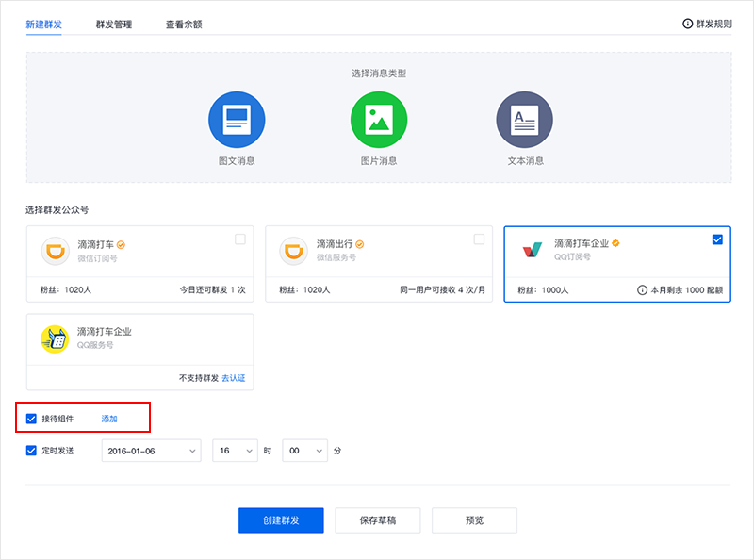The image size is (754, 560).
Task: Switch to the 新建群发 tab
Action: (43, 25)
